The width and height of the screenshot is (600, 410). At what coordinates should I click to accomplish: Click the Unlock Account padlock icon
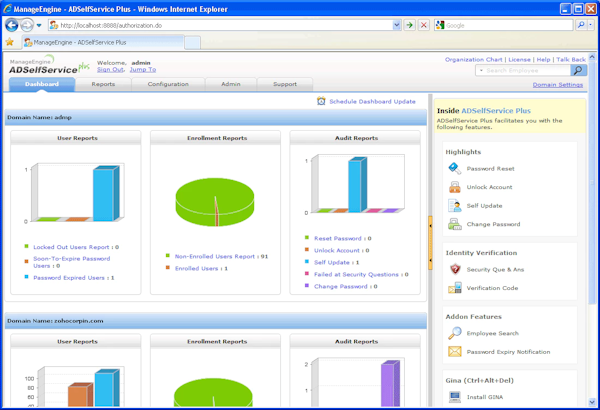tap(455, 187)
